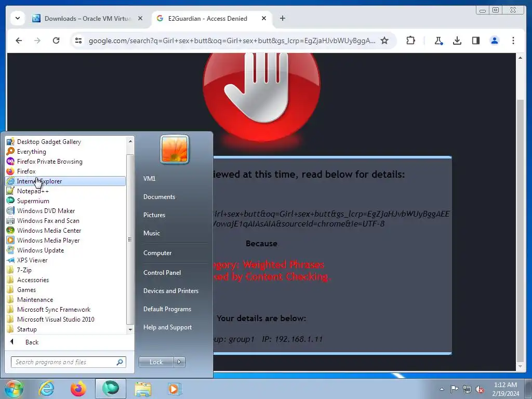Click the browser forward arrow

tap(37, 41)
